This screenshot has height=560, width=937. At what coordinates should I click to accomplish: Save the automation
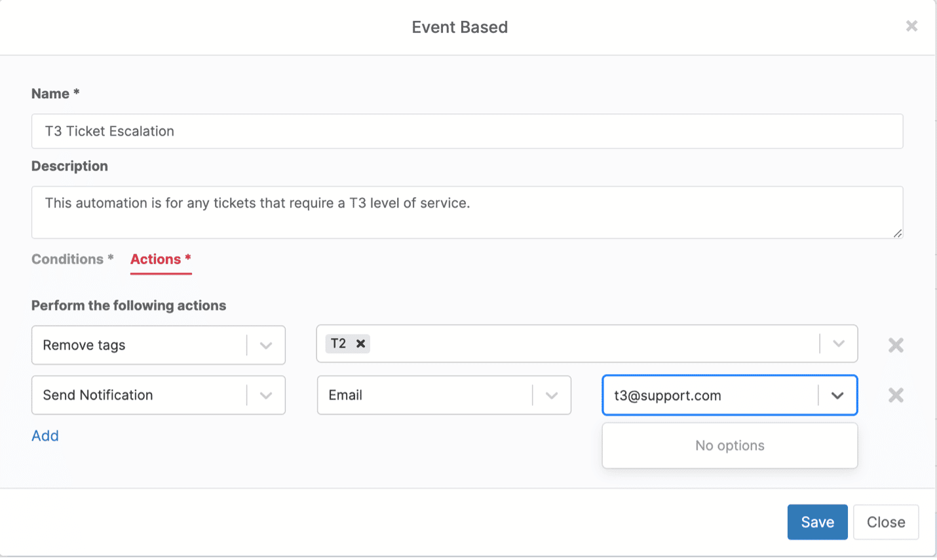(817, 522)
